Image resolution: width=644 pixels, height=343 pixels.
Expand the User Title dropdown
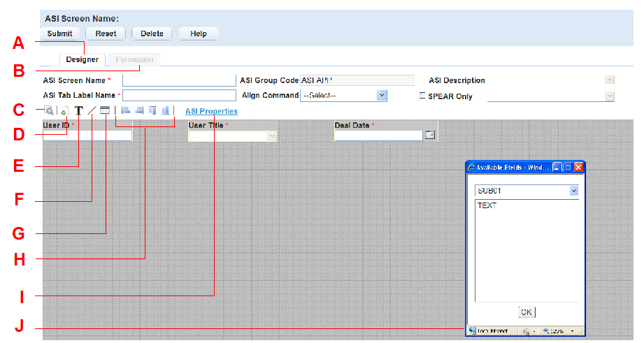[x=272, y=136]
